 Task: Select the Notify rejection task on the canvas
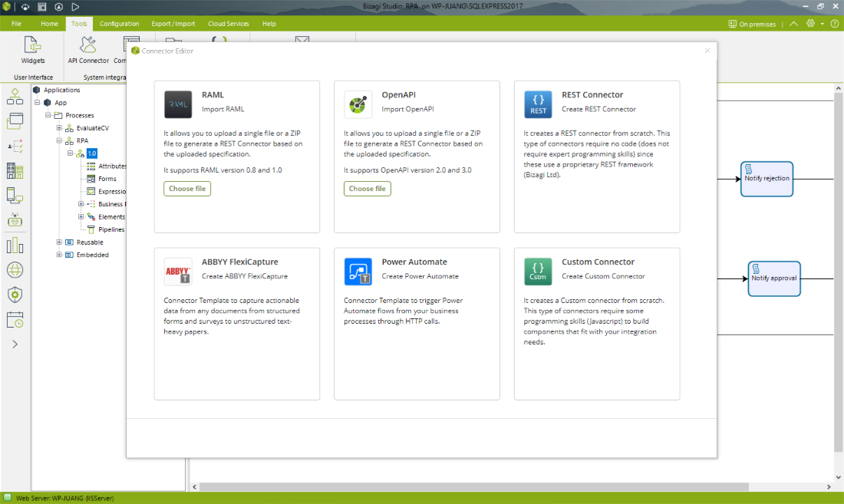pyautogui.click(x=767, y=179)
